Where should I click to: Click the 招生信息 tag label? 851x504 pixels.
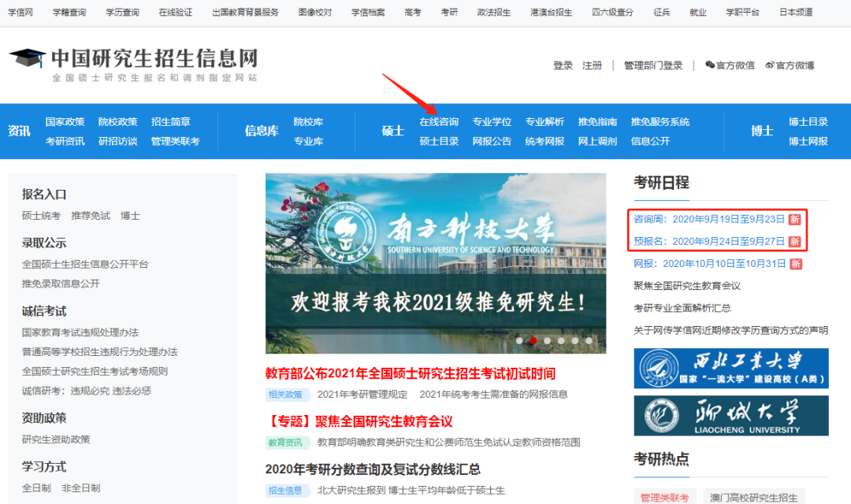click(288, 491)
